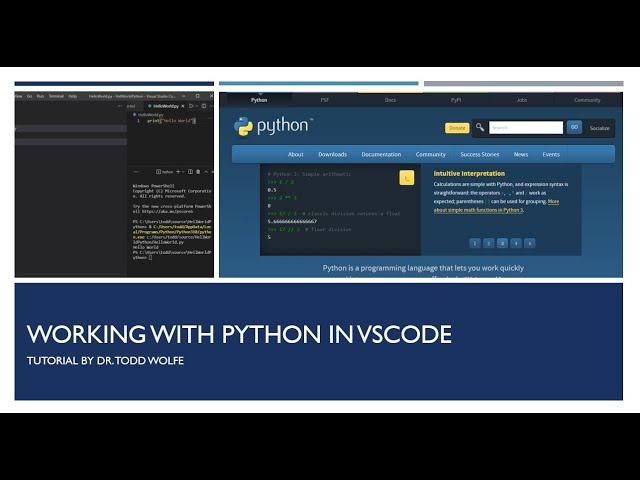This screenshot has width=640, height=480.
Task: Click the split terminal icon
Action: [x=190, y=172]
